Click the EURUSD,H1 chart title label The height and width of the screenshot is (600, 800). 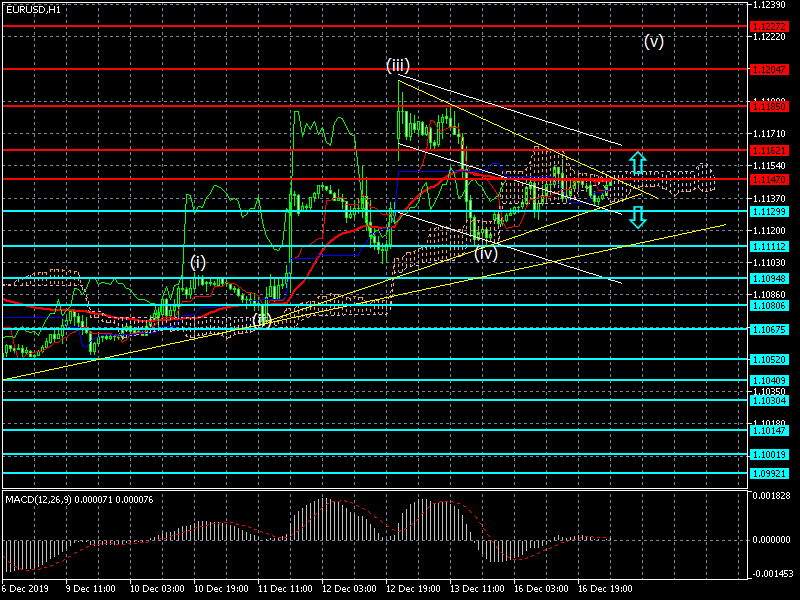33,9
